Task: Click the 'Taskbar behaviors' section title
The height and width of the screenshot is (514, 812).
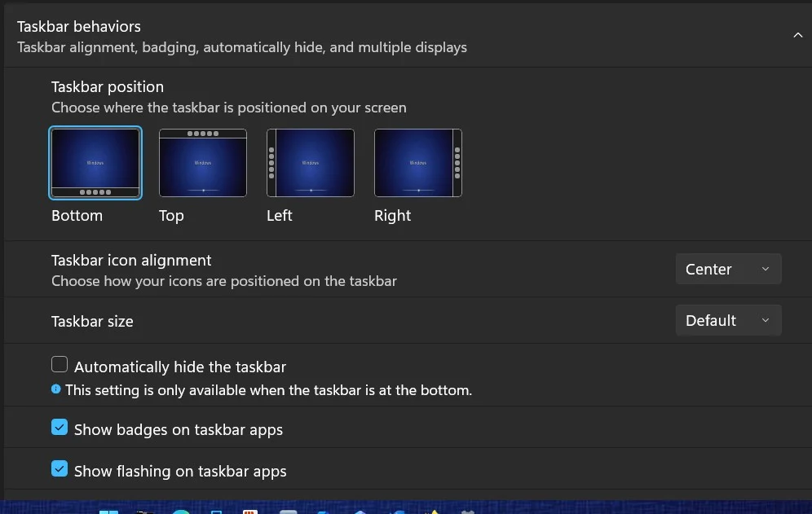Action: [79, 26]
